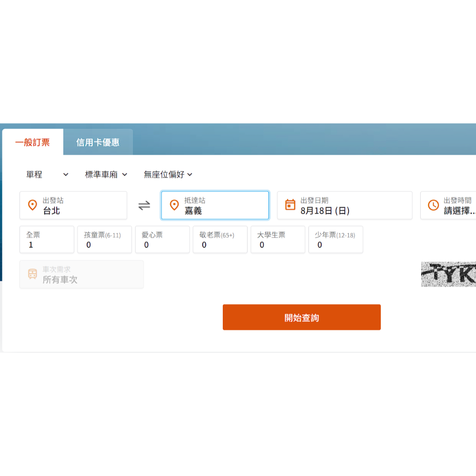
Task: Select the 一般訂票 tab
Action: coord(32,142)
